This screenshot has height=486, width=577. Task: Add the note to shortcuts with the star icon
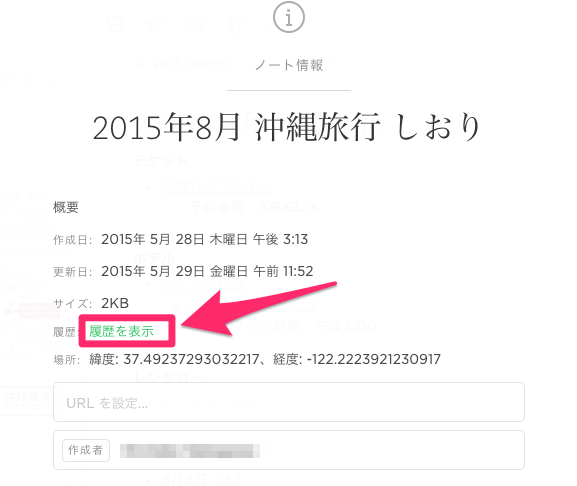(155, 24)
